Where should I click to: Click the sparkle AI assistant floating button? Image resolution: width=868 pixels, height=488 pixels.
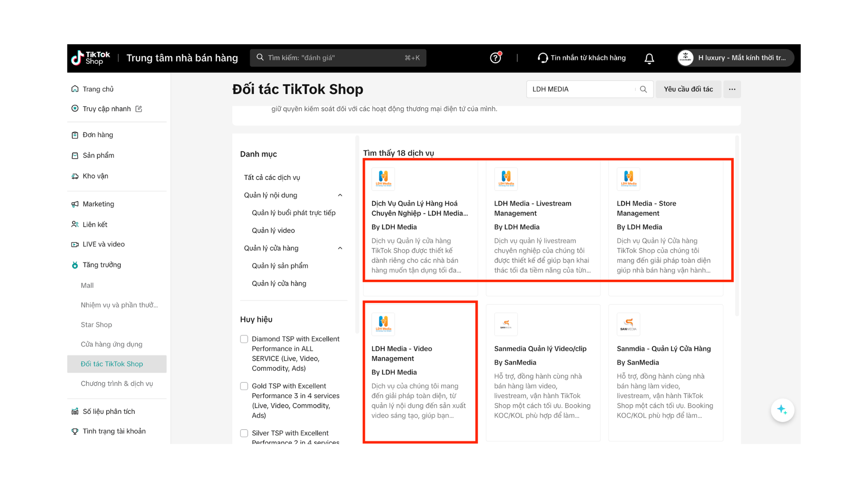pyautogui.click(x=782, y=410)
